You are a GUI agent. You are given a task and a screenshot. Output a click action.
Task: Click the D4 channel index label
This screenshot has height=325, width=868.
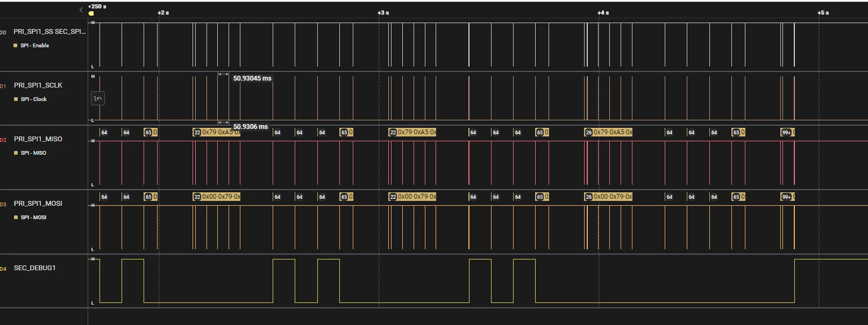point(3,269)
